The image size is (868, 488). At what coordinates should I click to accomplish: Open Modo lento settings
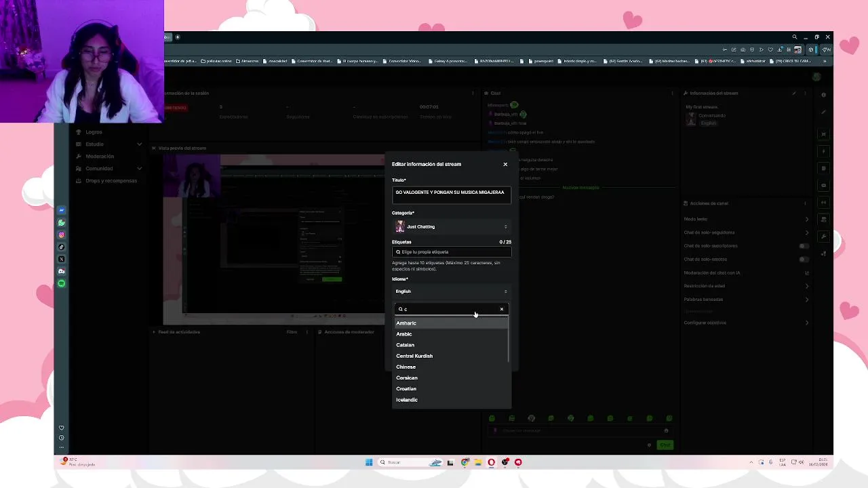point(746,219)
